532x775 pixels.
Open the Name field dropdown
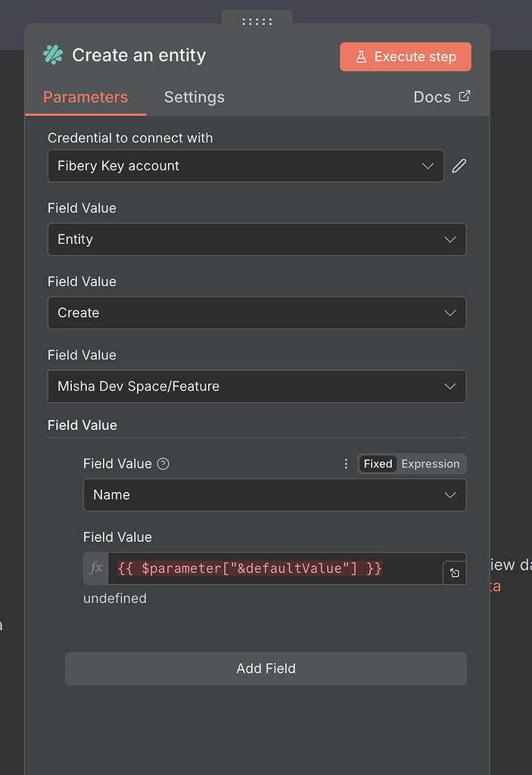274,494
